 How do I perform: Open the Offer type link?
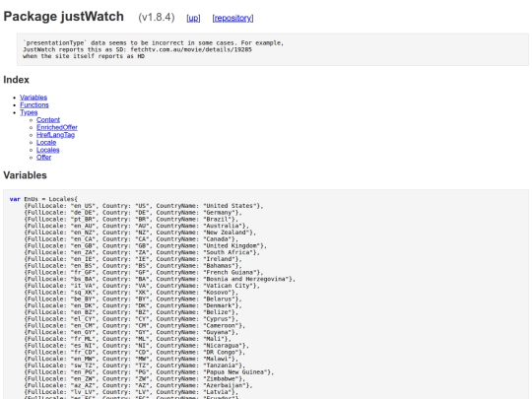coord(43,157)
